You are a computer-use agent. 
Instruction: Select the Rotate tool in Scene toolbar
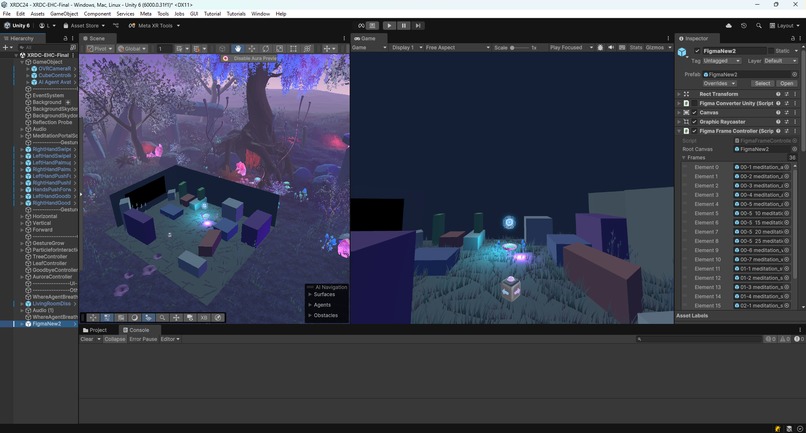pos(266,48)
